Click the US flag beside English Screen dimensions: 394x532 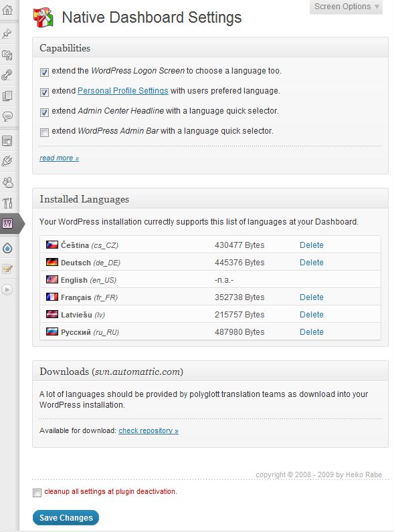coord(52,279)
